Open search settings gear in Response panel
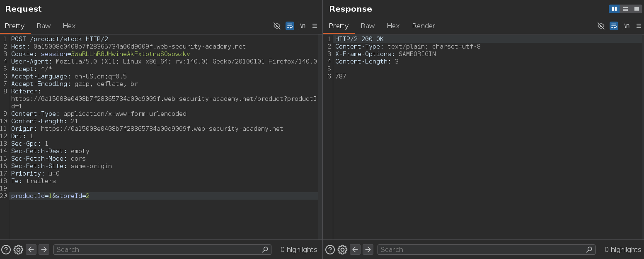Viewport: 644px width, 259px height. (x=342, y=249)
